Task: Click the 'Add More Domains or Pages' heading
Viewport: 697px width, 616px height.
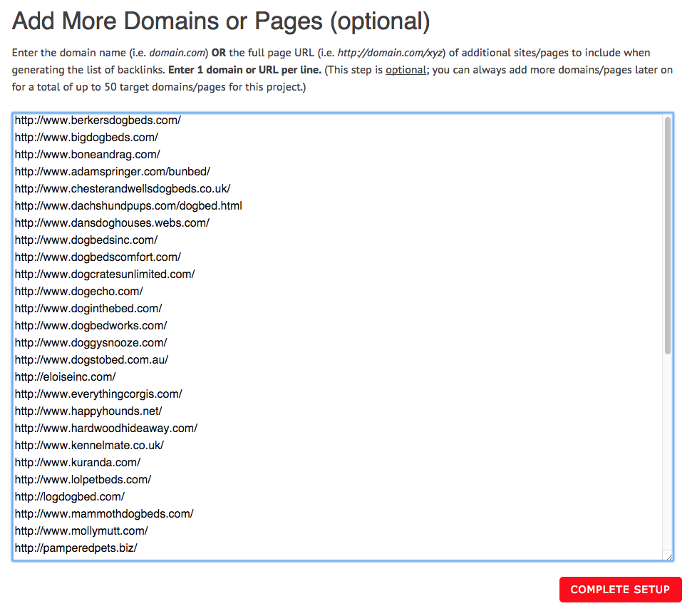Action: [x=221, y=21]
